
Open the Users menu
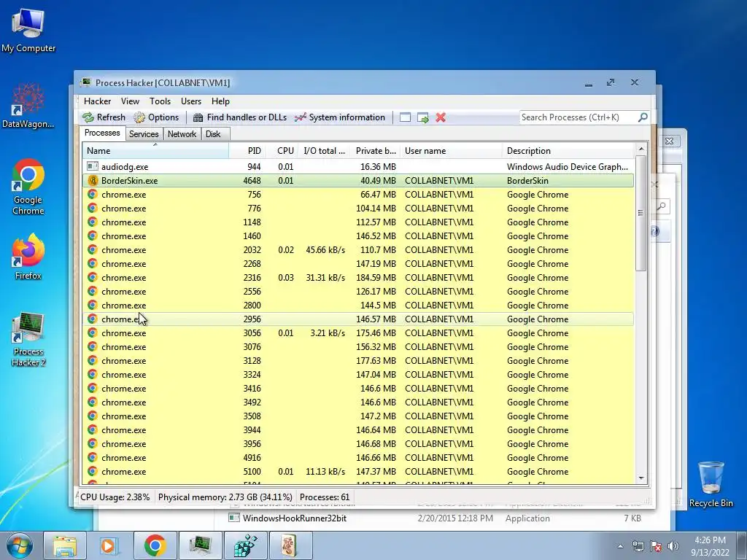[x=191, y=101]
